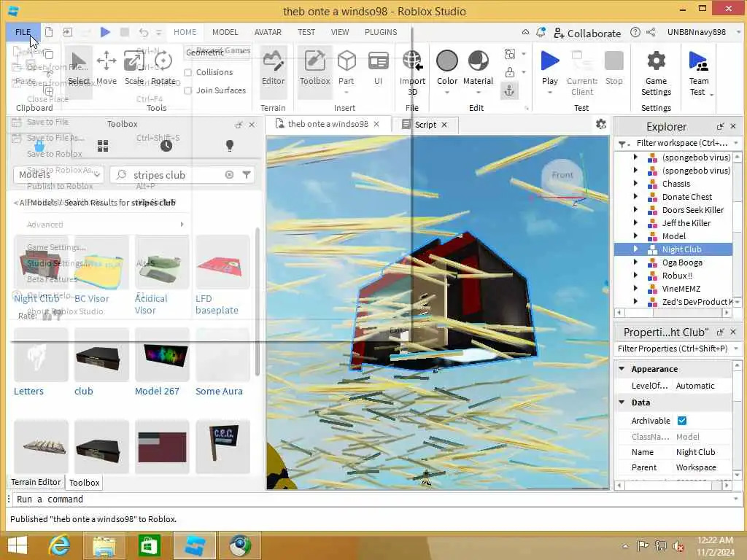This screenshot has height=560, width=747.
Task: Select the Move tool
Action: [107, 69]
